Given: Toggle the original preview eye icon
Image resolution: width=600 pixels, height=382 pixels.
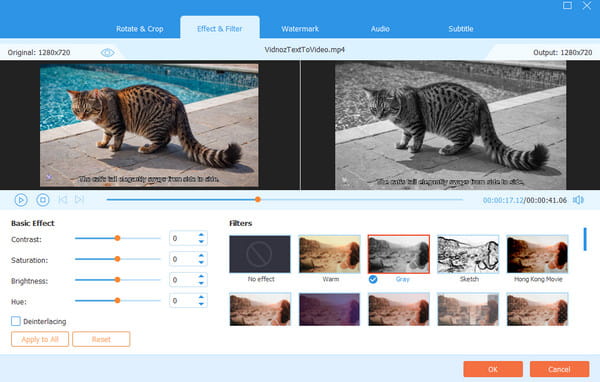Looking at the screenshot, I should pos(108,52).
